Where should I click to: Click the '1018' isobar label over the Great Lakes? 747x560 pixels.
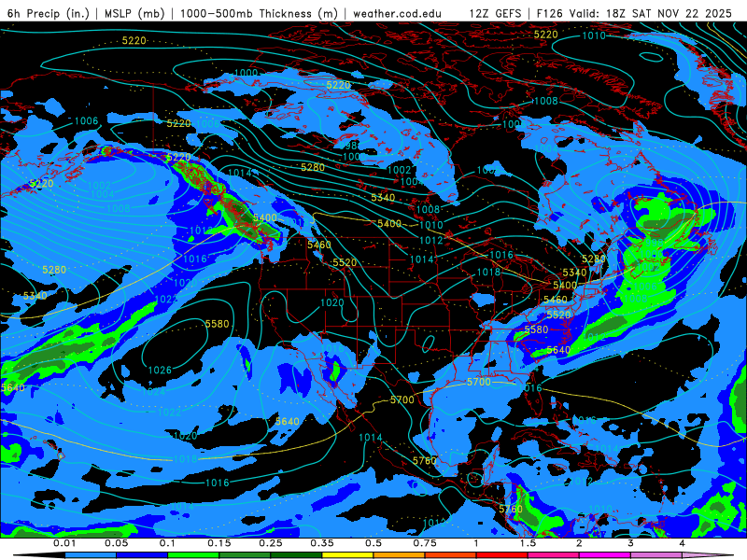point(488,272)
